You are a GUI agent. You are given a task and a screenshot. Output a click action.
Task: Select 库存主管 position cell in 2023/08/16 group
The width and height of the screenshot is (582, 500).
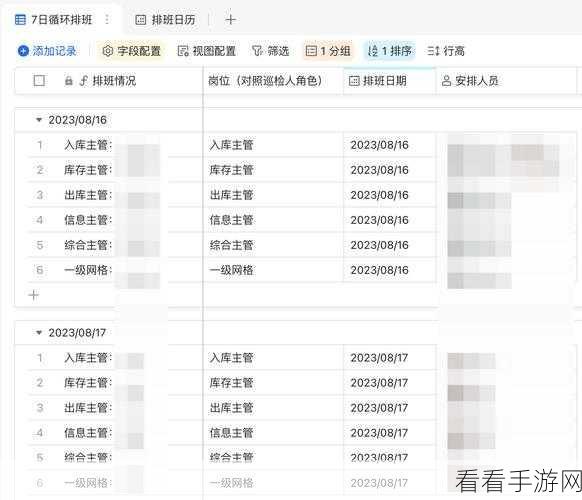[x=273, y=170]
